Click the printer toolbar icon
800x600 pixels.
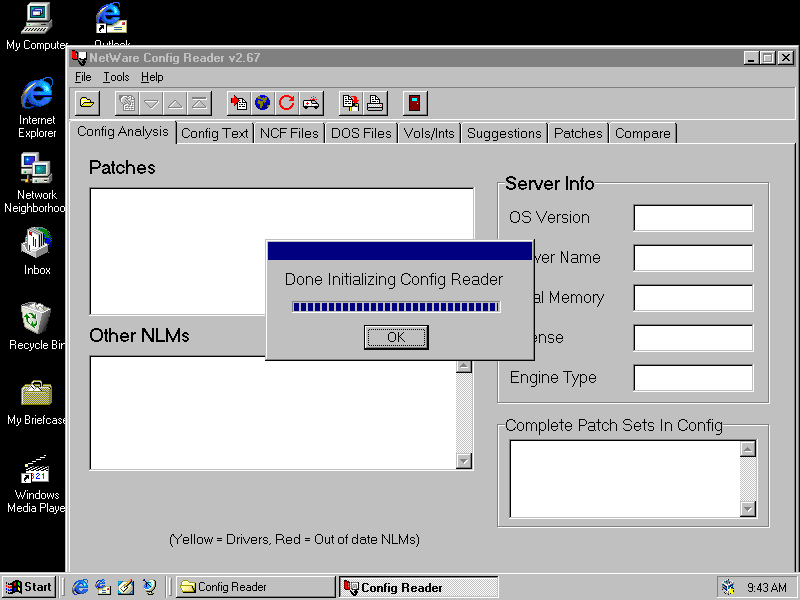(x=374, y=103)
